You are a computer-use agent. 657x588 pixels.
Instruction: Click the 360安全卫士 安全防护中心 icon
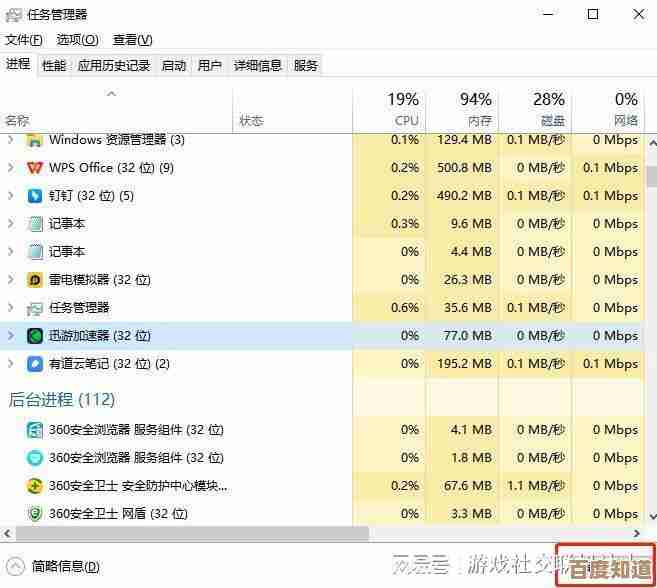pyautogui.click(x=35, y=486)
